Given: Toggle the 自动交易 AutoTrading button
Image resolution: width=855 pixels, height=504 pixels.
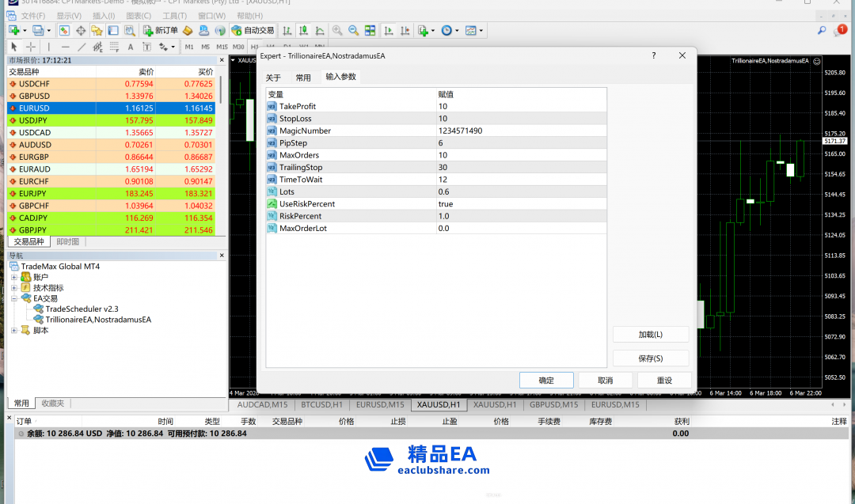Looking at the screenshot, I should 253,31.
